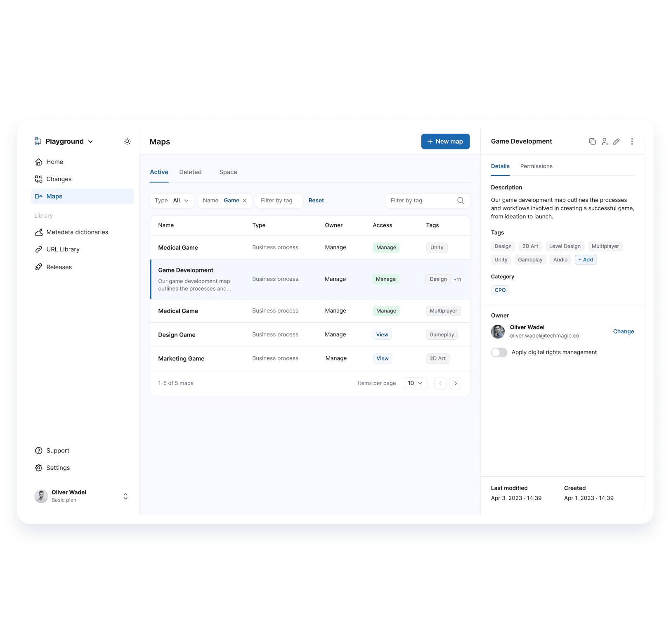Open Releases from the sidebar
671x644 pixels.
point(83,267)
